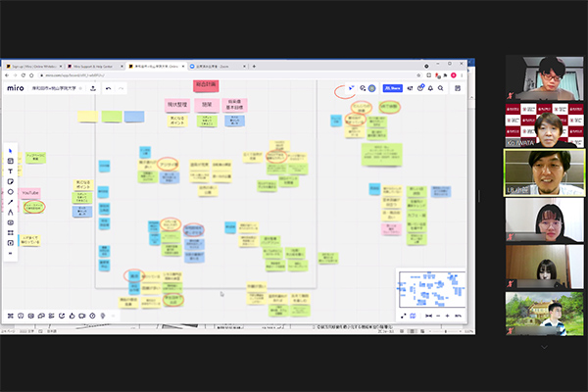Click the red sticky note on the Miro board
This screenshot has height=392, width=588.
click(206, 85)
